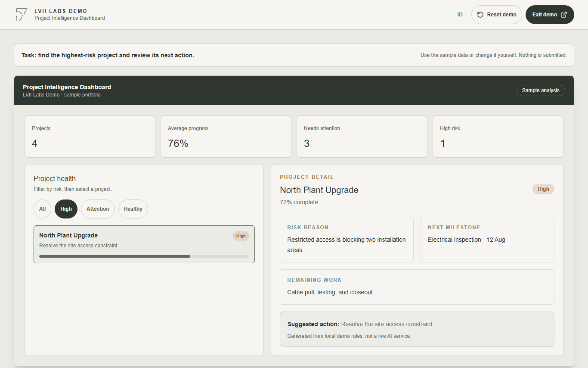Click the task instruction banner text

click(x=108, y=55)
